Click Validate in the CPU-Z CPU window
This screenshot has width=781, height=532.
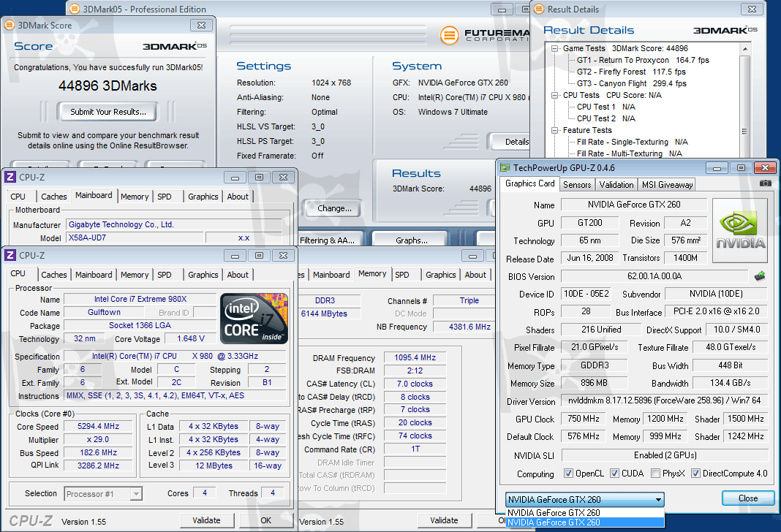tap(206, 520)
